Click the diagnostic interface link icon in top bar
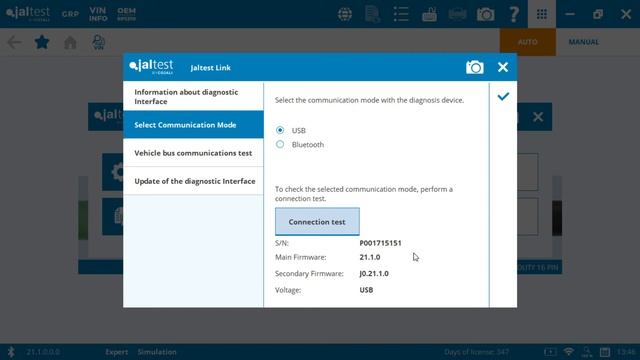 click(429, 14)
